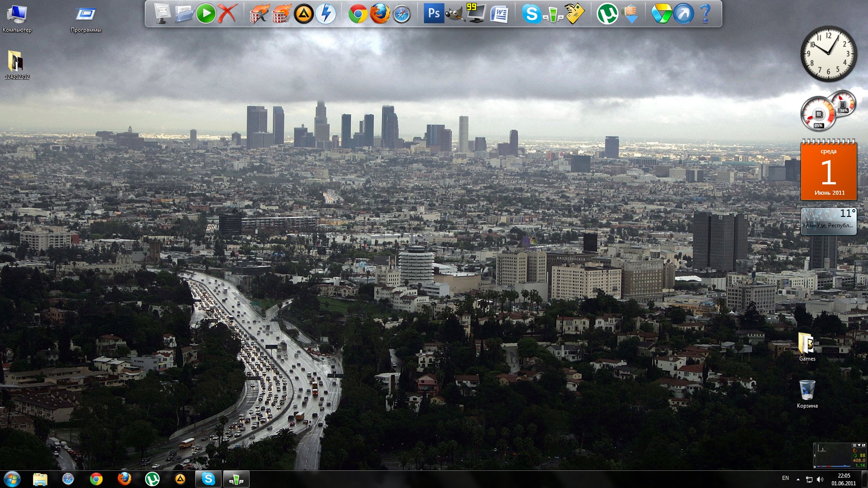868x488 pixels.
Task: Click the red X icon in dock
Action: (x=227, y=14)
